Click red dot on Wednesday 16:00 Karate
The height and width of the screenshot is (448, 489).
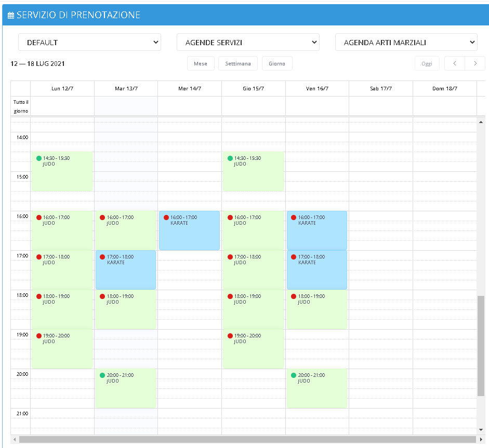(x=166, y=218)
